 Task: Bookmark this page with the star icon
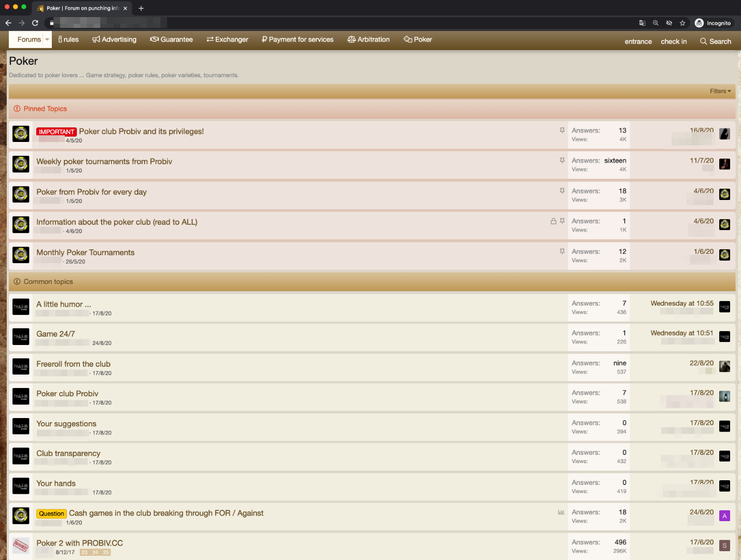click(x=682, y=23)
